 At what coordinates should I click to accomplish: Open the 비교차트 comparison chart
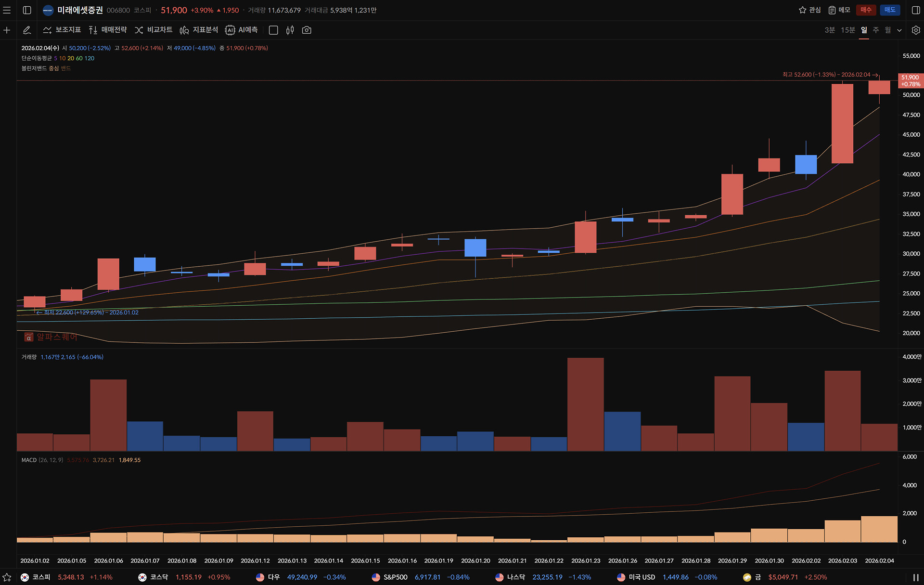point(154,30)
